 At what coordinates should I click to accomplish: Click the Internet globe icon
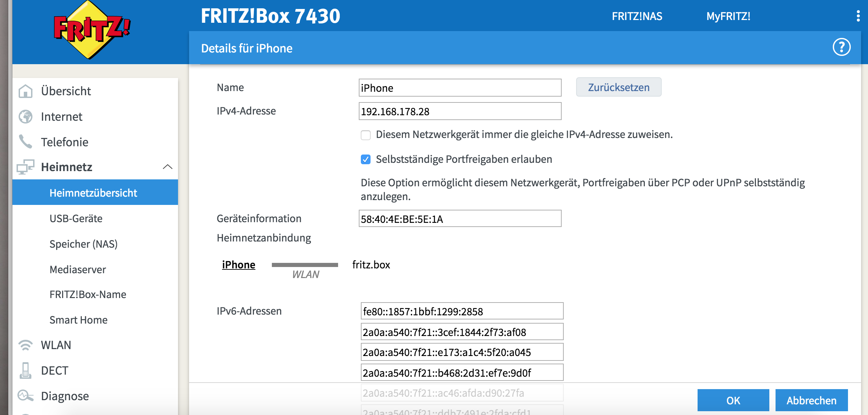26,117
